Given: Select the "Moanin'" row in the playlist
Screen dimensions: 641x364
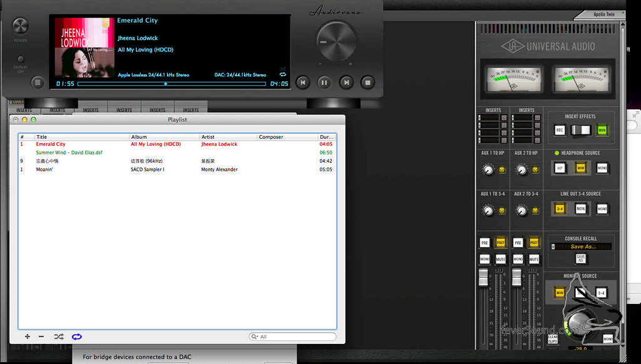Looking at the screenshot, I should pos(177,169).
